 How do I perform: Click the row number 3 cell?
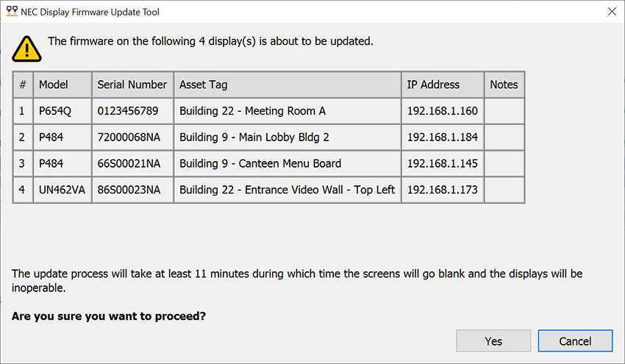23,163
